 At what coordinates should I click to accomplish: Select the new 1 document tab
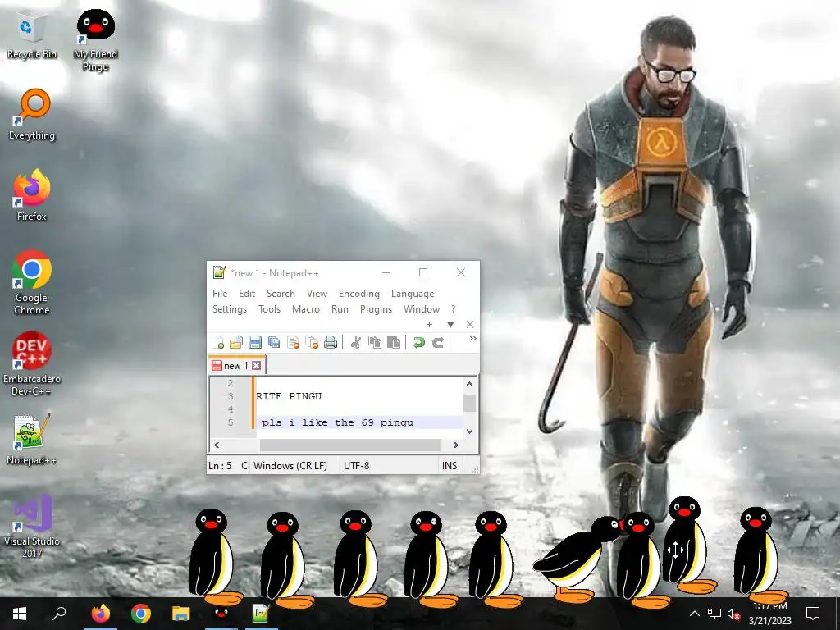pos(236,365)
